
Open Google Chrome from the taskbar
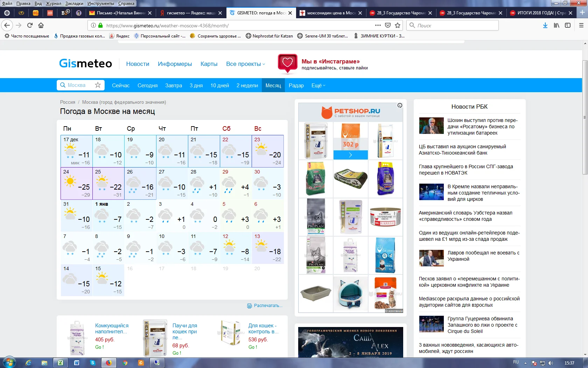point(125,363)
